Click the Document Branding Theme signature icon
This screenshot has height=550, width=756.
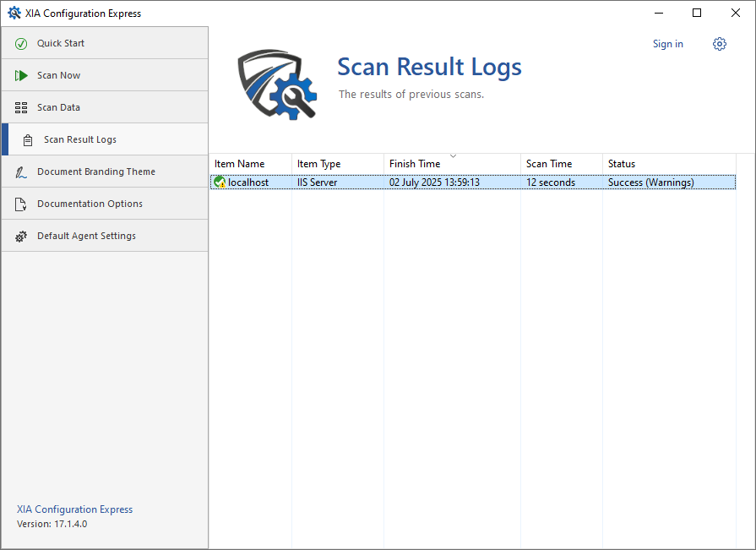tap(21, 172)
